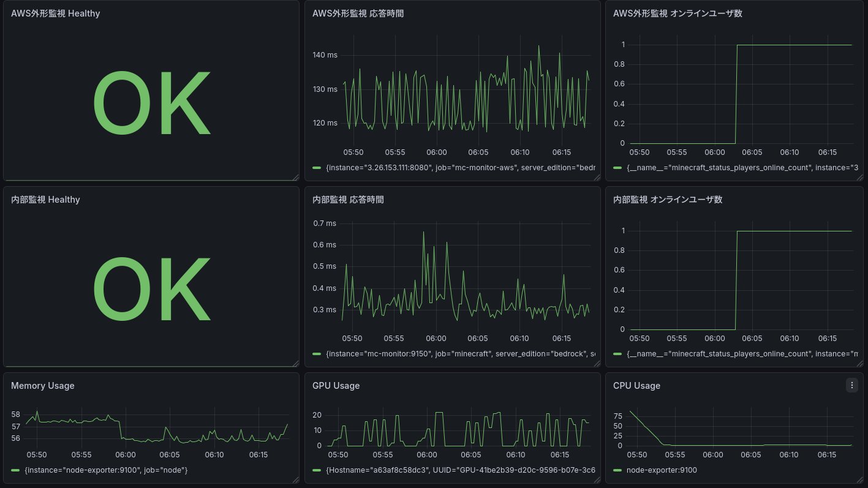This screenshot has width=868, height=488.
Task: Click the 0.3 ms axis label
Action: click(325, 309)
